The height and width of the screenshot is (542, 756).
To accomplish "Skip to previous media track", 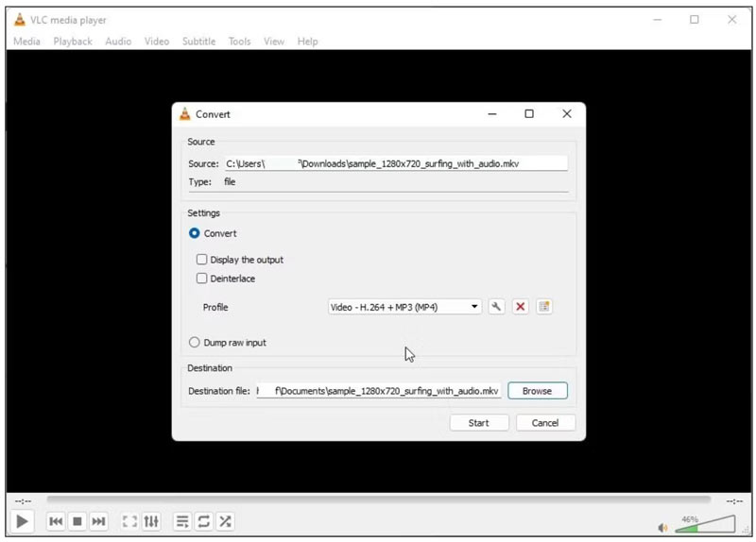I will click(56, 522).
